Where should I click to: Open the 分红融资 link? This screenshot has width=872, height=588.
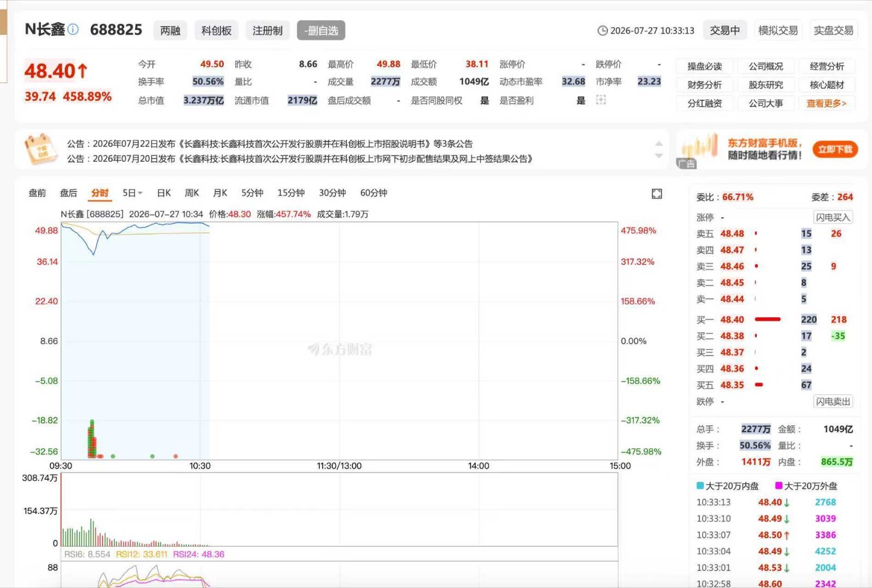pyautogui.click(x=705, y=103)
